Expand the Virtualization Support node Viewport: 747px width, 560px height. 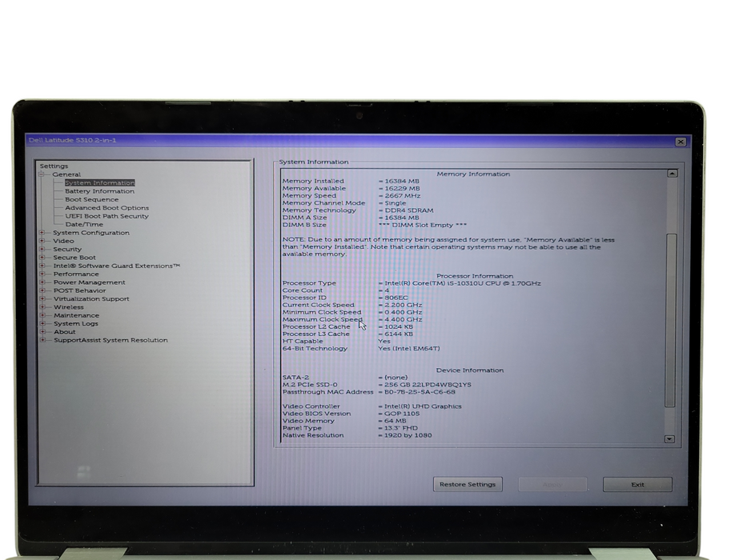tap(42, 298)
